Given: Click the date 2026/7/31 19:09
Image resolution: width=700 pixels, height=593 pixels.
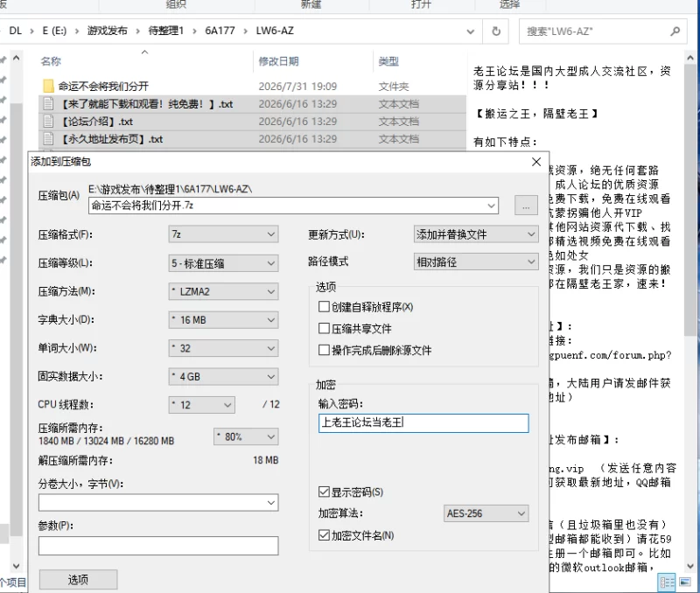Looking at the screenshot, I should [297, 86].
